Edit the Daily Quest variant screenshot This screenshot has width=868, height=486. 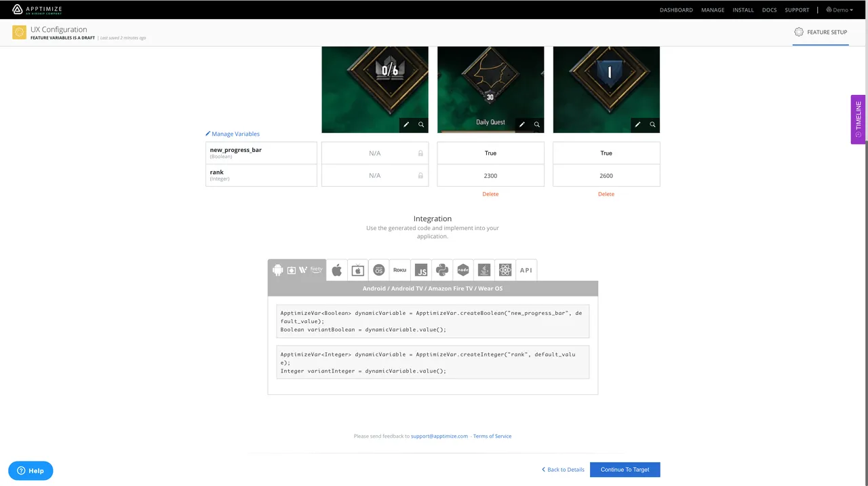click(522, 125)
